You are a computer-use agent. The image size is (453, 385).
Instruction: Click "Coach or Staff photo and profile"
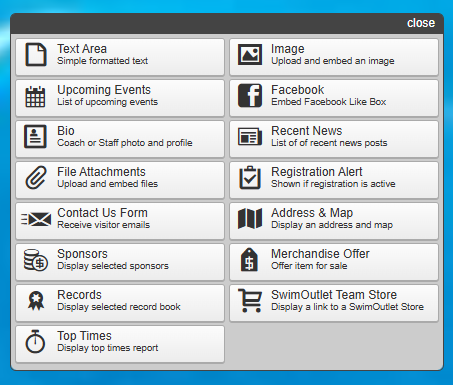point(125,143)
